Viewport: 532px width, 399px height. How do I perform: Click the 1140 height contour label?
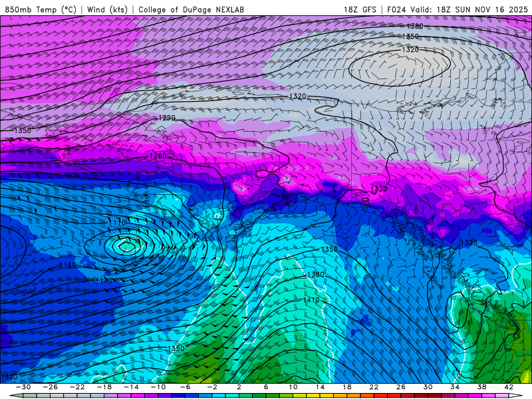[104, 280]
